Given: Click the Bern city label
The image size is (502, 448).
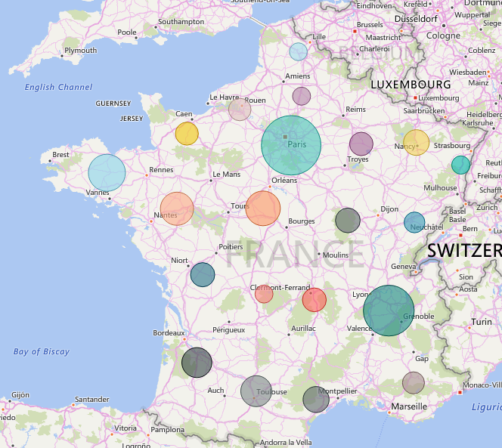Looking at the screenshot, I should pyautogui.click(x=470, y=229).
